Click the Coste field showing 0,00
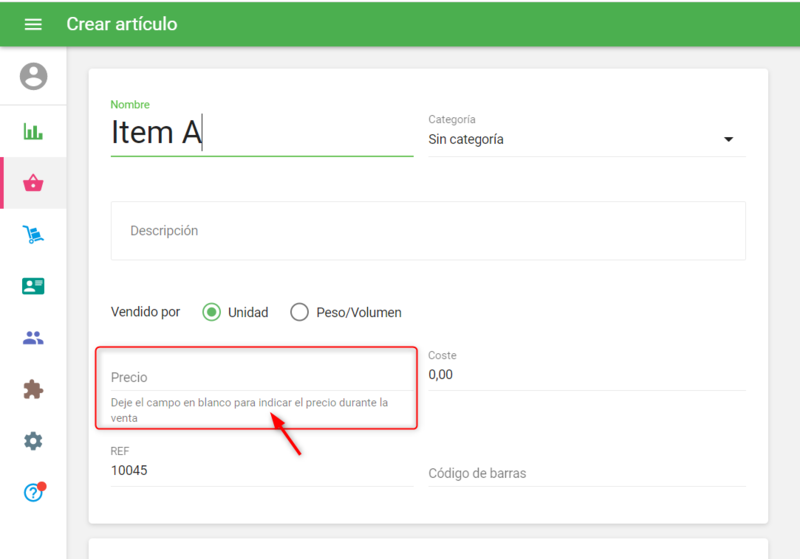Image resolution: width=800 pixels, height=559 pixels. pyautogui.click(x=585, y=374)
